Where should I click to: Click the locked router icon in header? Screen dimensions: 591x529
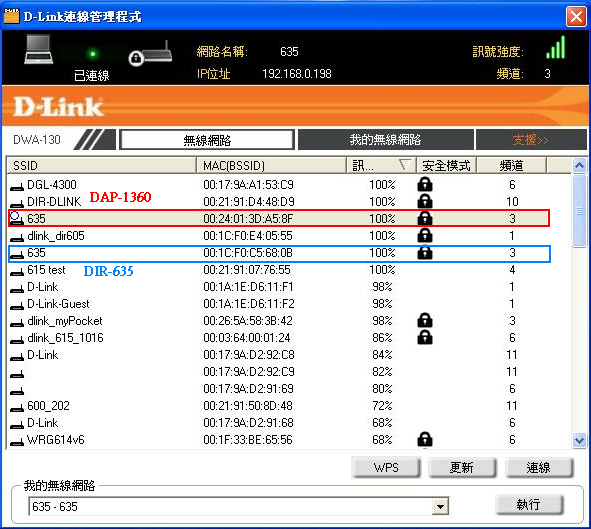pyautogui.click(x=150, y=54)
